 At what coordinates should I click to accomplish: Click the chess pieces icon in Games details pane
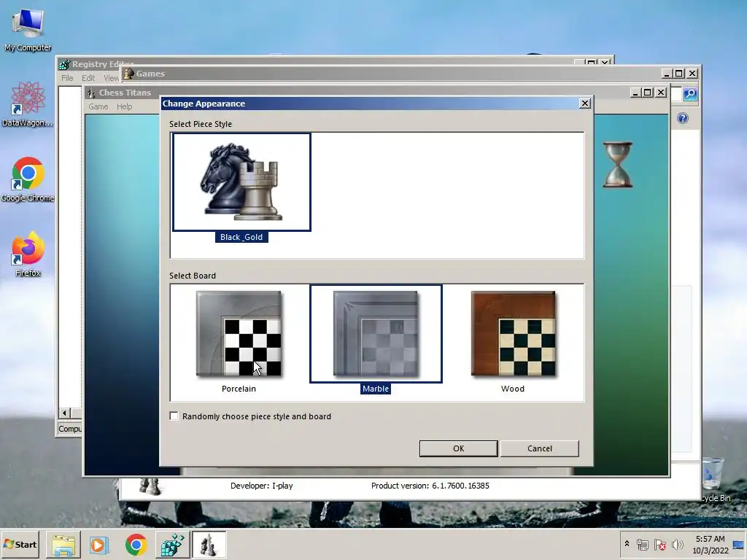(x=150, y=486)
